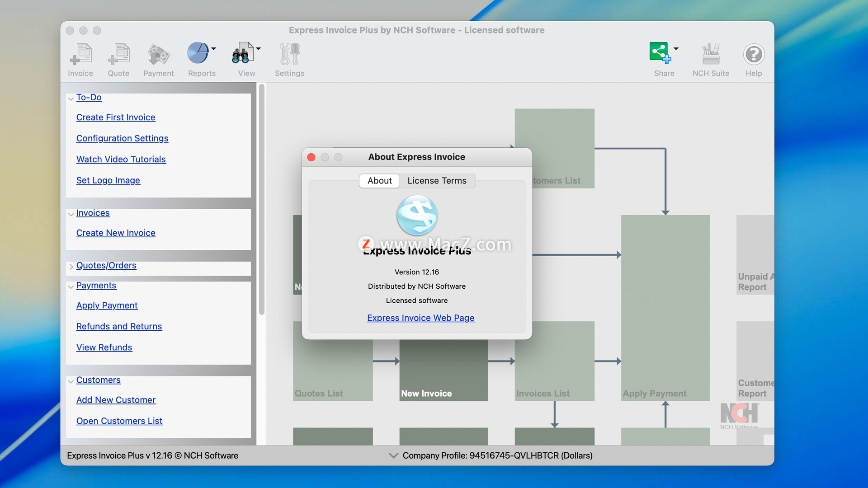Collapse the Invoices section chevron
This screenshot has width=868, height=488.
coord(71,214)
